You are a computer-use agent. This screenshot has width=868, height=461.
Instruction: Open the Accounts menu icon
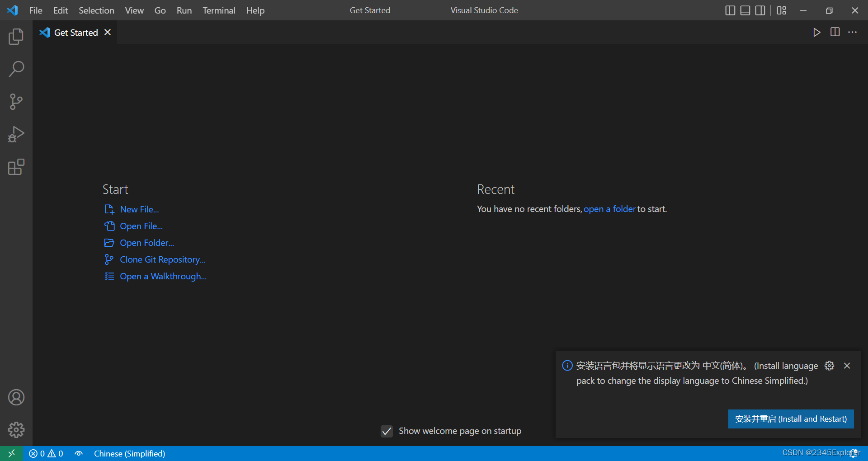click(x=16, y=397)
